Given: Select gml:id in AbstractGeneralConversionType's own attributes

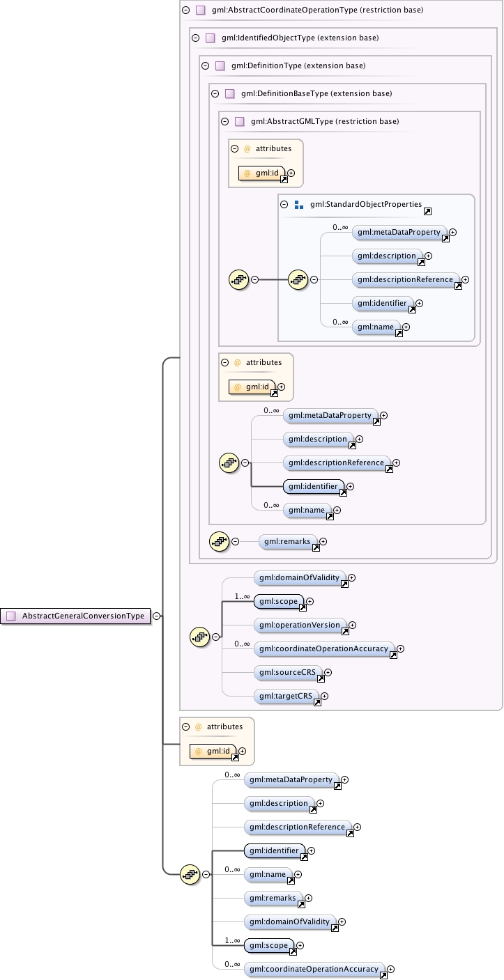Looking at the screenshot, I should tap(213, 752).
